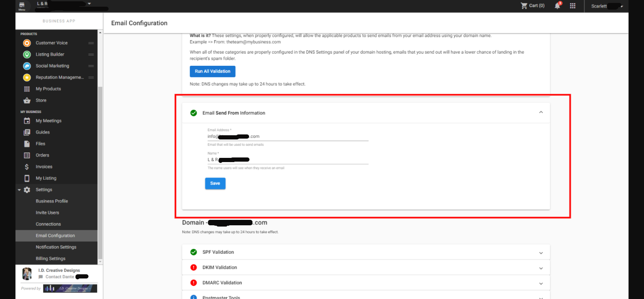Click the Reputation Management product icon
Screen dimensions: 644x299
pos(27,77)
